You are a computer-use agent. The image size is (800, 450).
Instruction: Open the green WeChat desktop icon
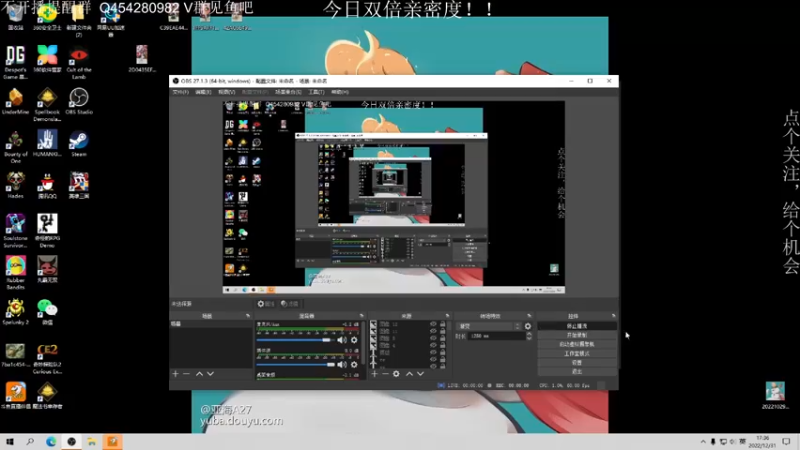point(47,311)
